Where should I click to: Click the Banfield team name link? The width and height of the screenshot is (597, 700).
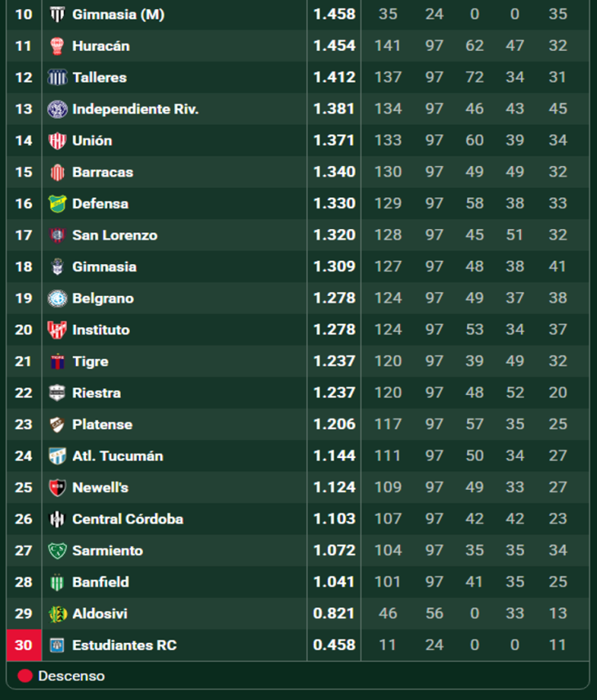pos(101,582)
